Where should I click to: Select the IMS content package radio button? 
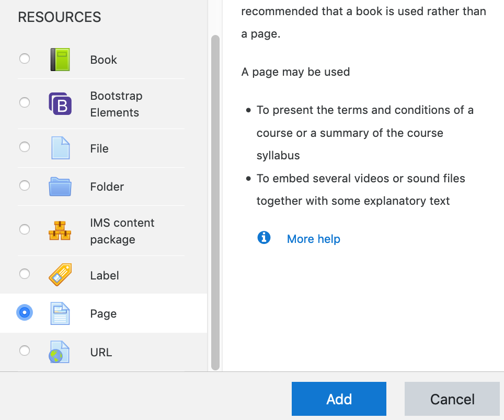pos(25,229)
